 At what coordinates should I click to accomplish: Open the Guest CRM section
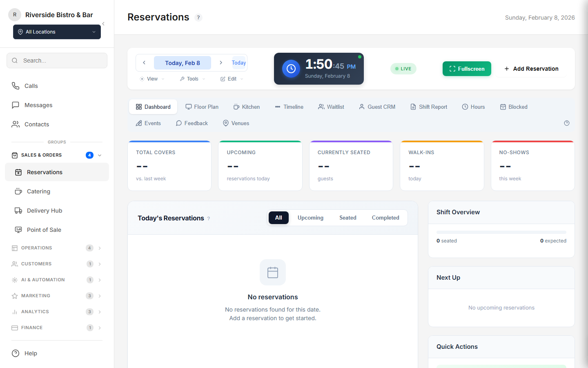(x=377, y=107)
